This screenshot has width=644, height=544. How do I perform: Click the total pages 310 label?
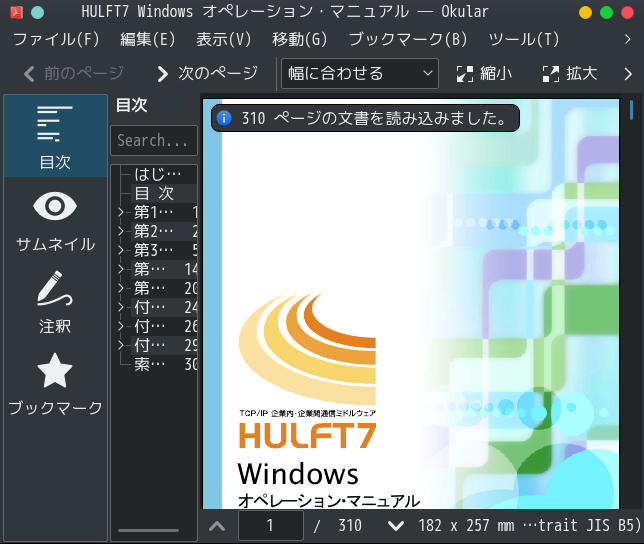(350, 526)
